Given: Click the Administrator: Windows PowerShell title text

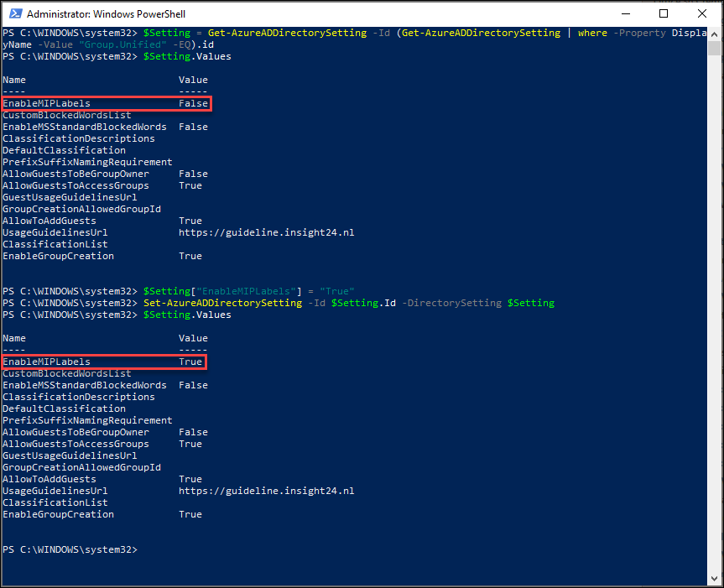Looking at the screenshot, I should [106, 14].
